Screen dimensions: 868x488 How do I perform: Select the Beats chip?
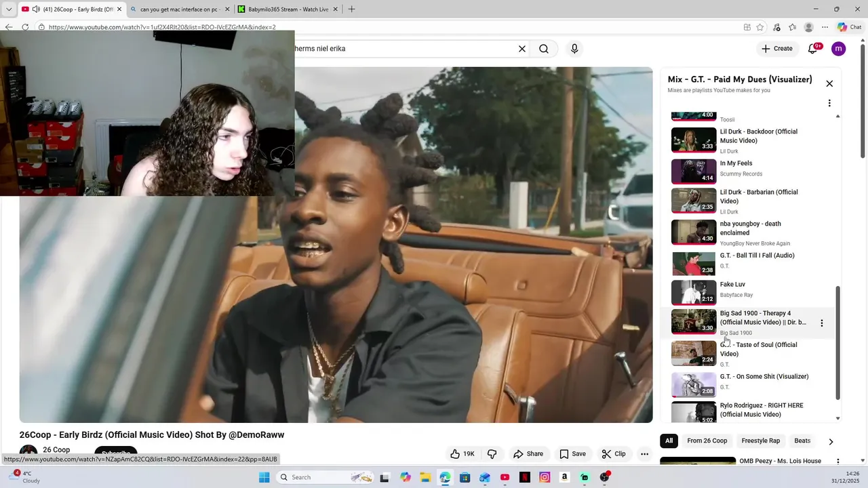[x=802, y=441]
